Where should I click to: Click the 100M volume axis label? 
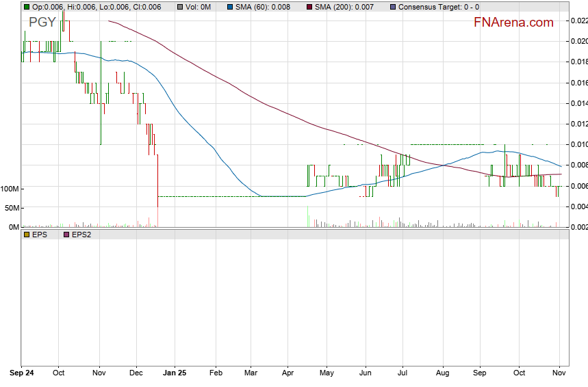tap(9, 189)
